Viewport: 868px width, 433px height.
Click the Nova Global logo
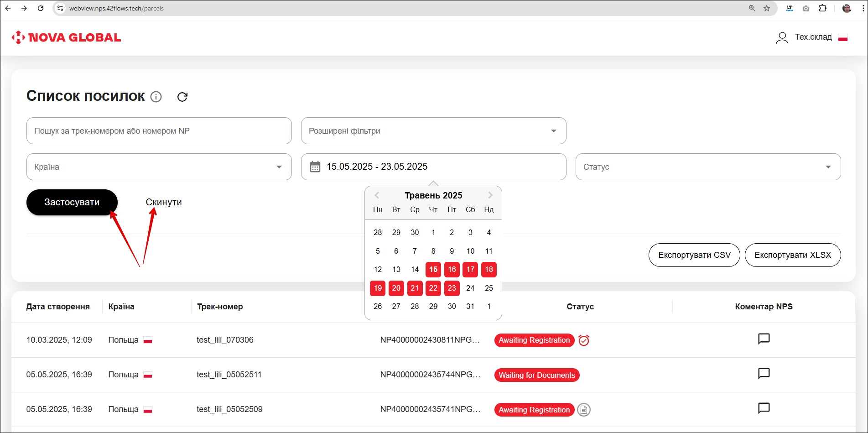tap(67, 37)
